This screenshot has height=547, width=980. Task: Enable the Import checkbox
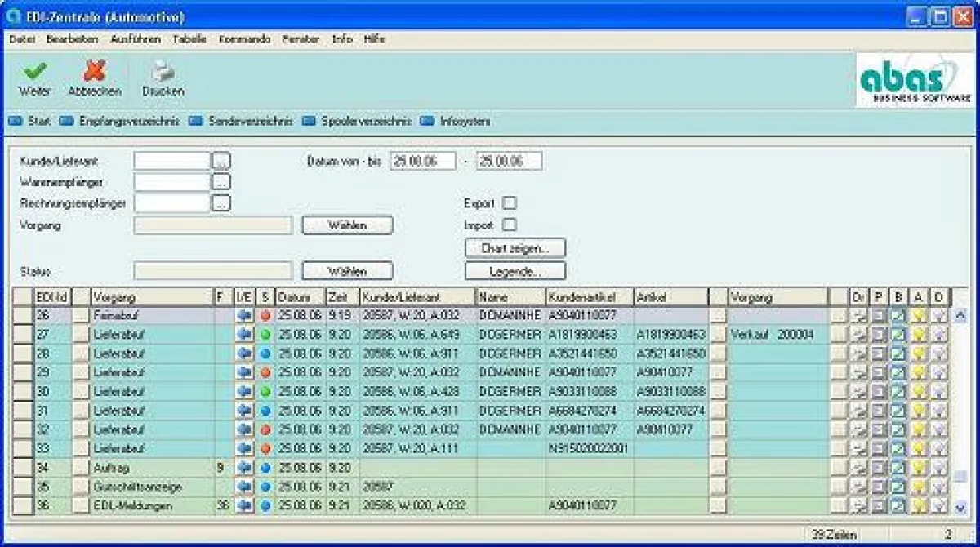point(510,225)
